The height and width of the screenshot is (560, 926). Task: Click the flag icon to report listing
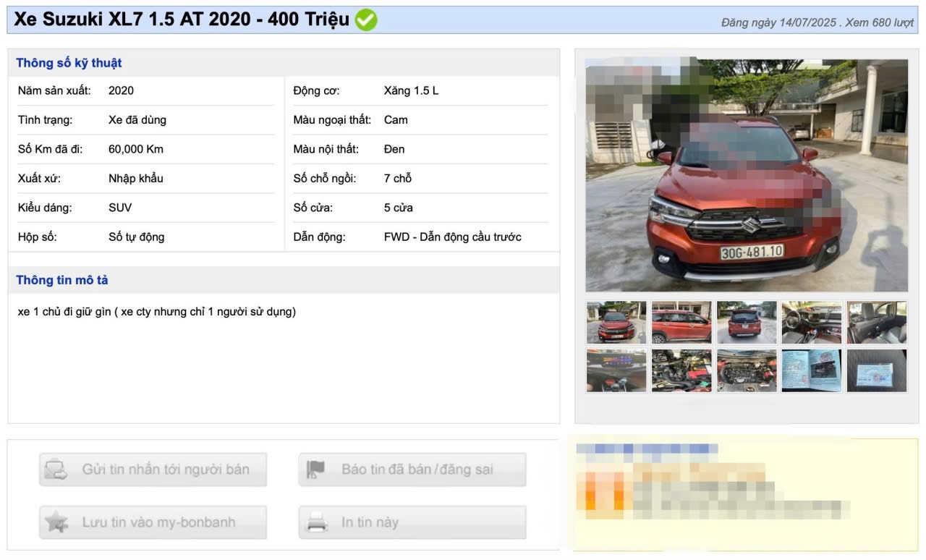coord(316,470)
